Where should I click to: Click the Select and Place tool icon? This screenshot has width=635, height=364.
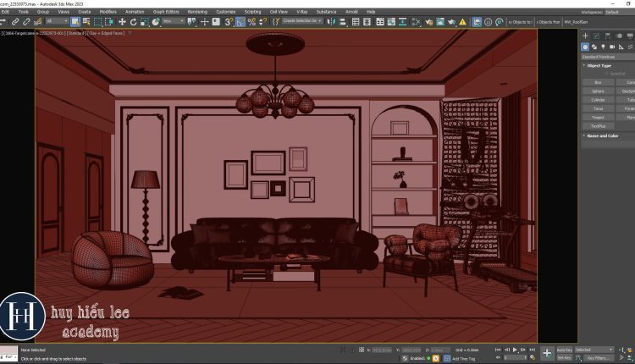(156, 21)
